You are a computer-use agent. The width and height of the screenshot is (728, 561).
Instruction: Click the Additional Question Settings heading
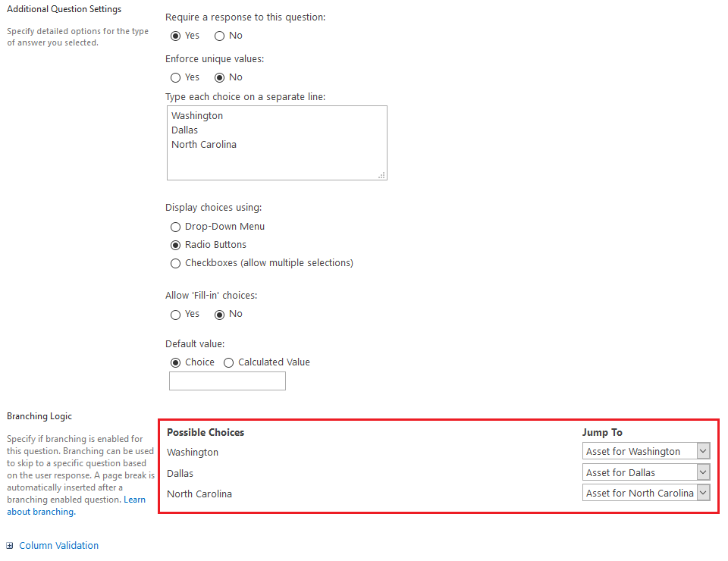point(64,9)
